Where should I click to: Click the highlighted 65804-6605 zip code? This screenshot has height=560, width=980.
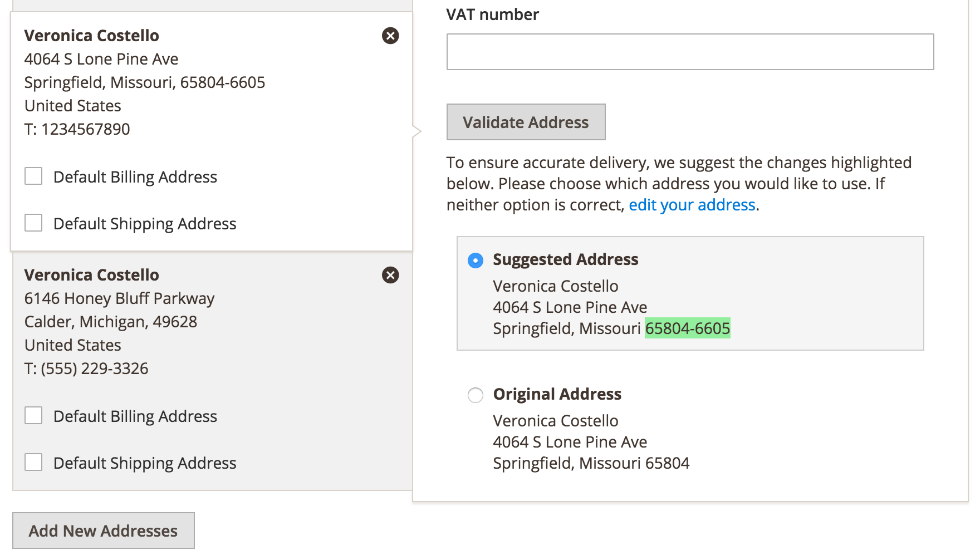pyautogui.click(x=687, y=328)
